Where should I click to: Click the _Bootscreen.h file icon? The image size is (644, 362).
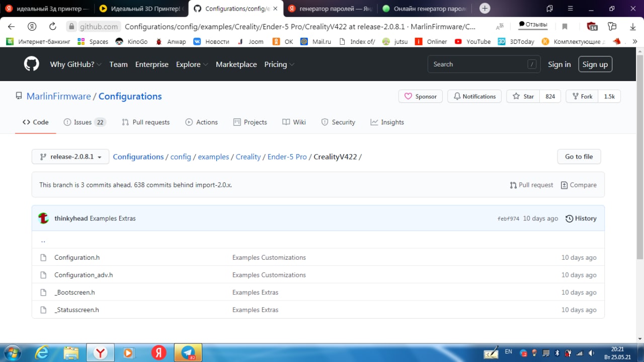43,293
